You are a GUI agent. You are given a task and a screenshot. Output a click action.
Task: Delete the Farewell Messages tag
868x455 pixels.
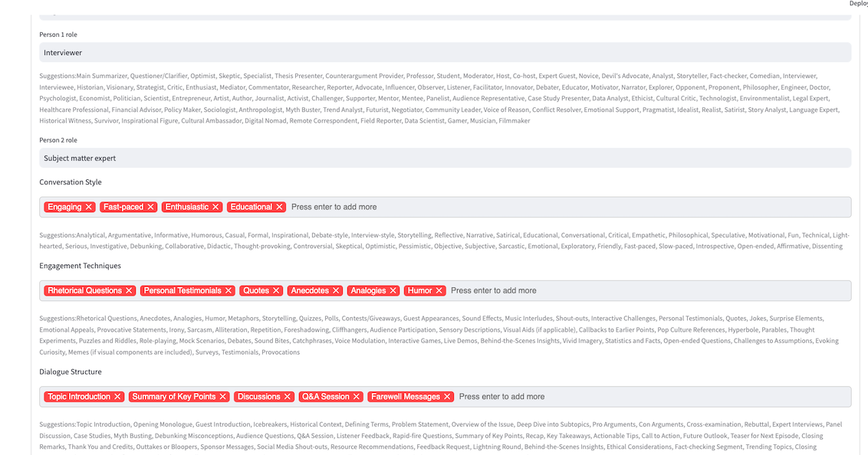pyautogui.click(x=447, y=397)
